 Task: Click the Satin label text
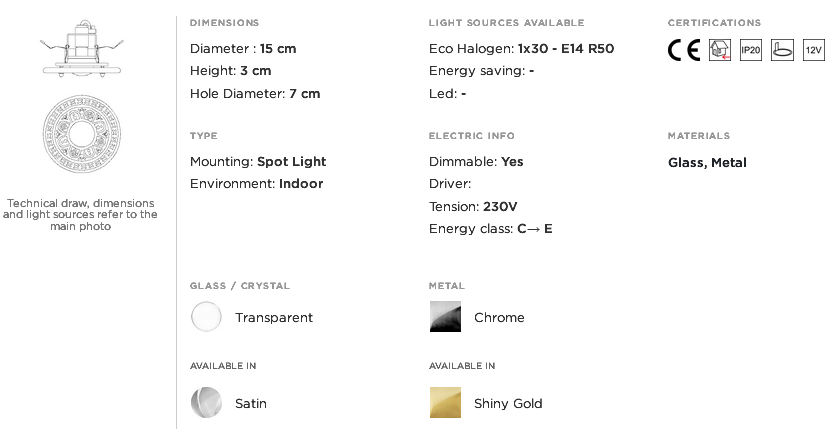coord(251,404)
